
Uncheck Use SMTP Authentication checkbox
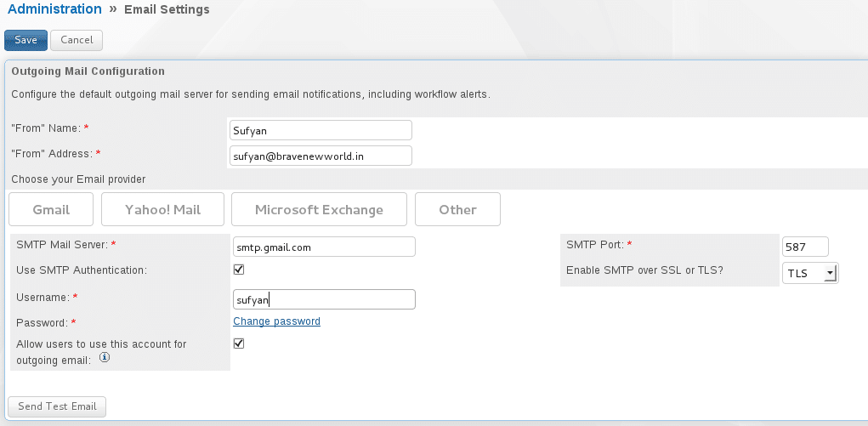pos(239,270)
